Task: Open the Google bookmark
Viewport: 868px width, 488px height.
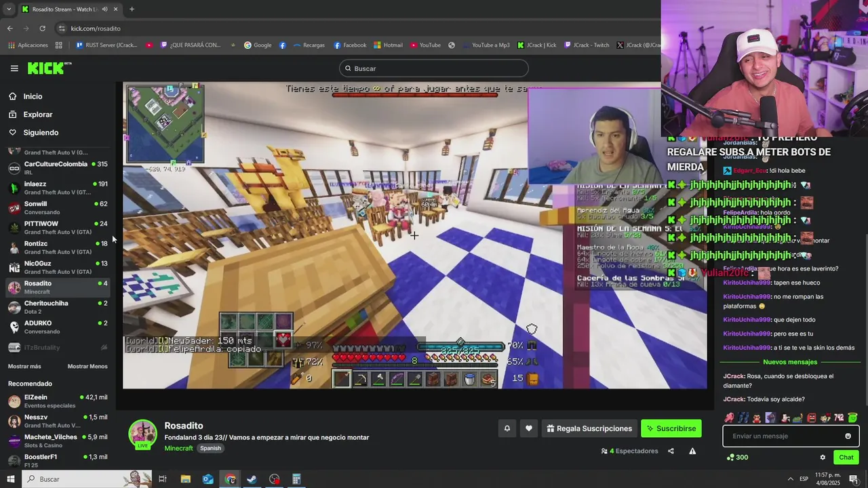Action: point(258,45)
